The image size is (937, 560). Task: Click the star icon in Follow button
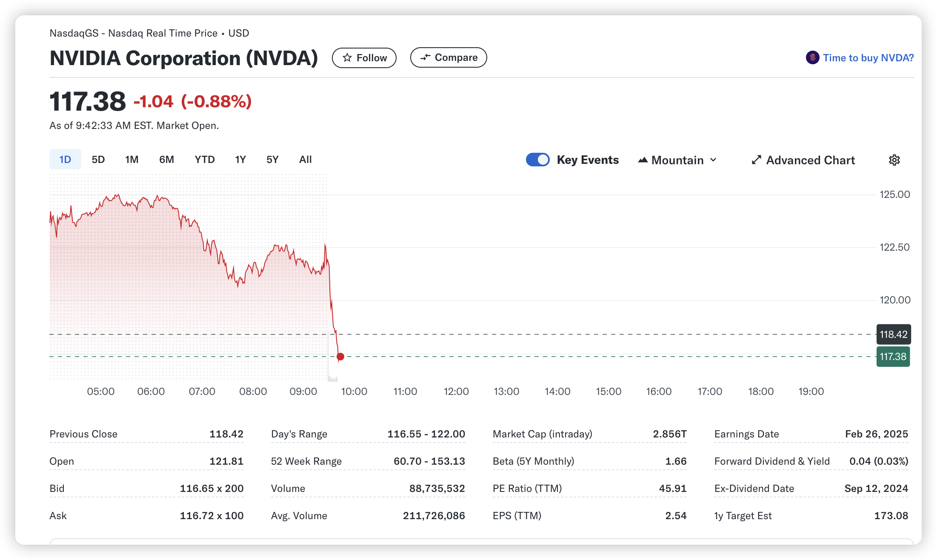[x=347, y=57]
